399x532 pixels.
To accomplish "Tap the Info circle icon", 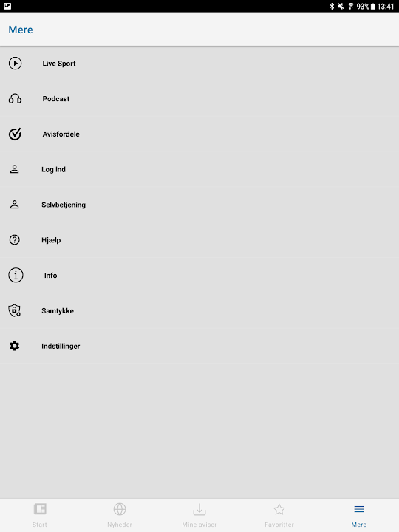I will click(16, 275).
